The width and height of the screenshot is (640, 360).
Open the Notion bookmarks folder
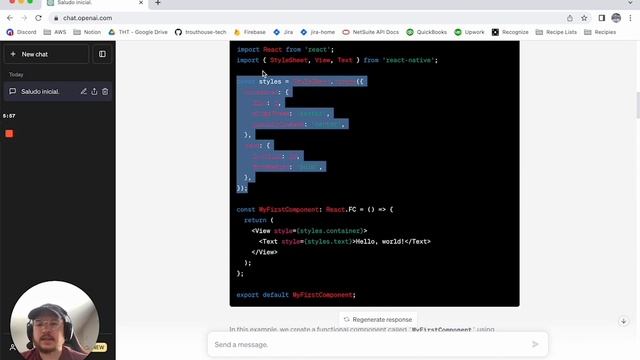[87, 32]
